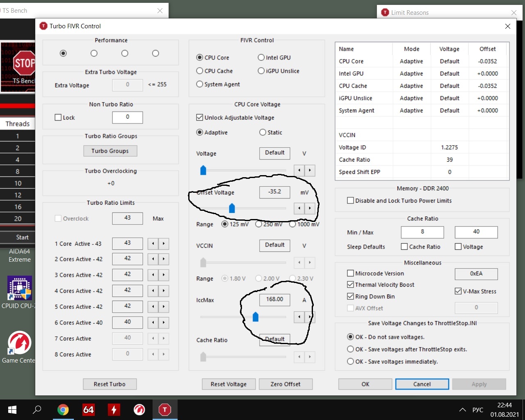This screenshot has height=420, width=525.
Task: Nudge Offset Voltage left arrow
Action: (x=299, y=208)
